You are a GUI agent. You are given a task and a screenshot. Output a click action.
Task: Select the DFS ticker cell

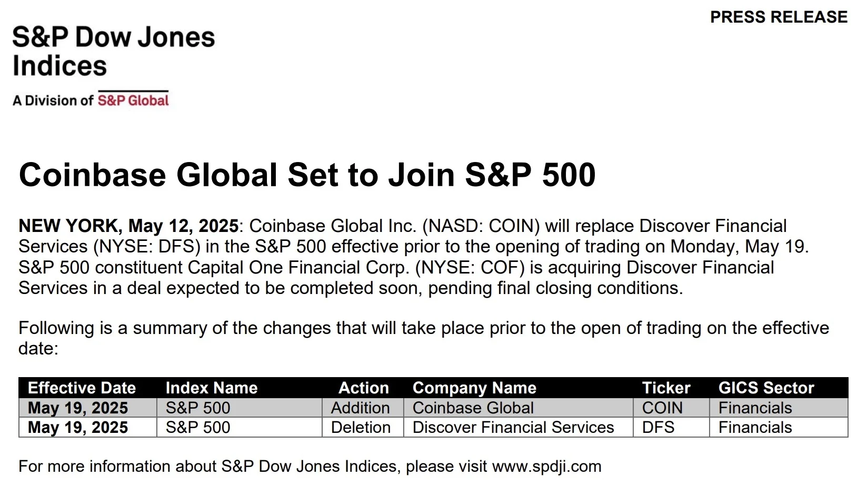click(x=658, y=428)
